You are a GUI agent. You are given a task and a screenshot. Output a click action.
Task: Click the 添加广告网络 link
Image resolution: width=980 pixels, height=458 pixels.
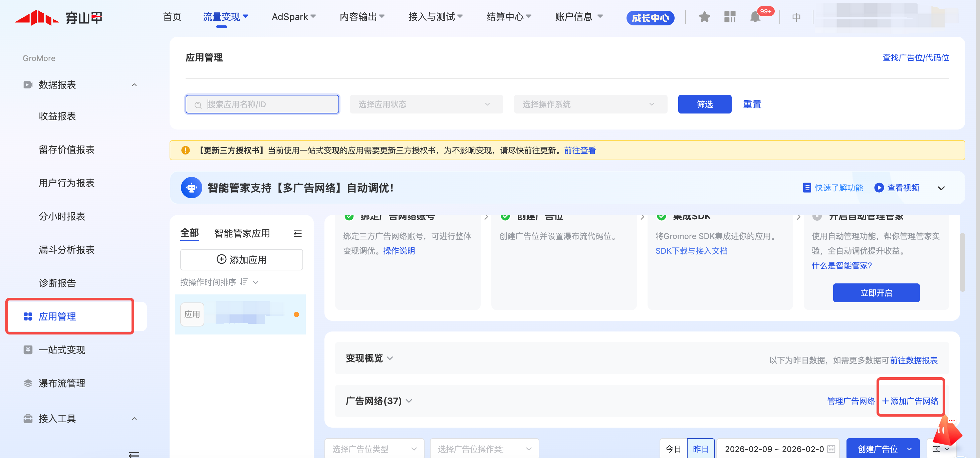pos(910,401)
